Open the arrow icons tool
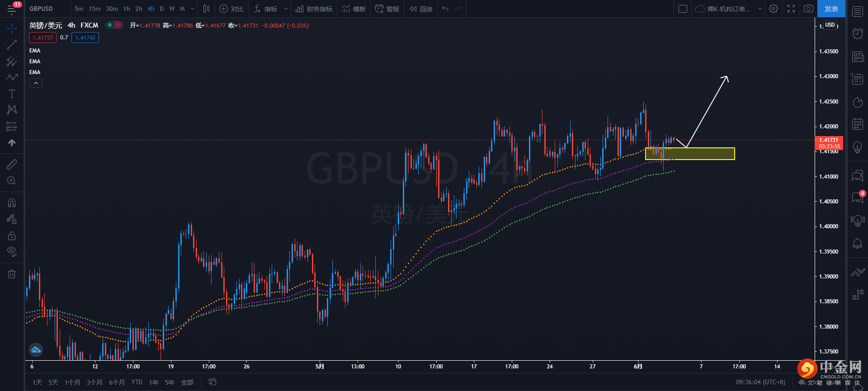 pyautogui.click(x=12, y=142)
